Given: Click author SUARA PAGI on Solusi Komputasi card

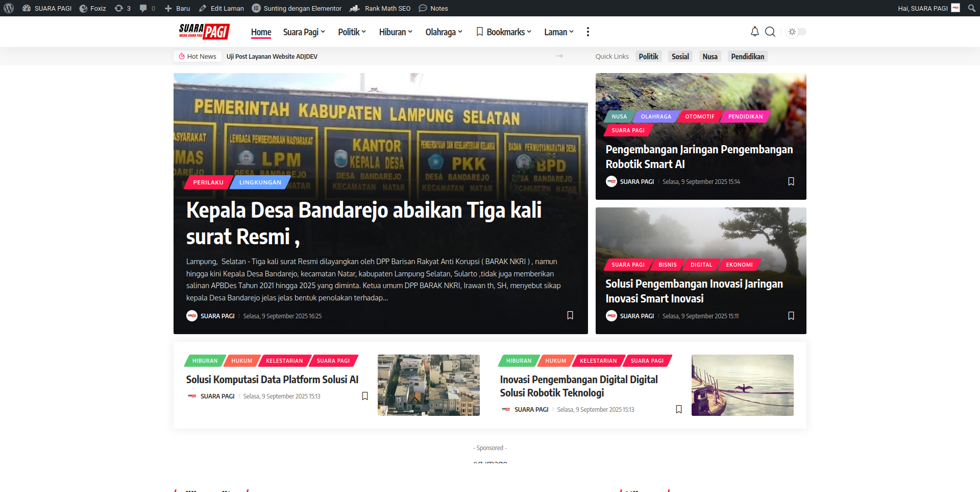Looking at the screenshot, I should [x=217, y=396].
